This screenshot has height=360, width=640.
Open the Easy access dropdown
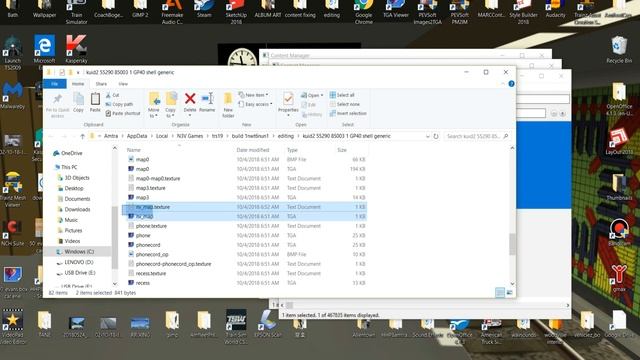[x=255, y=104]
